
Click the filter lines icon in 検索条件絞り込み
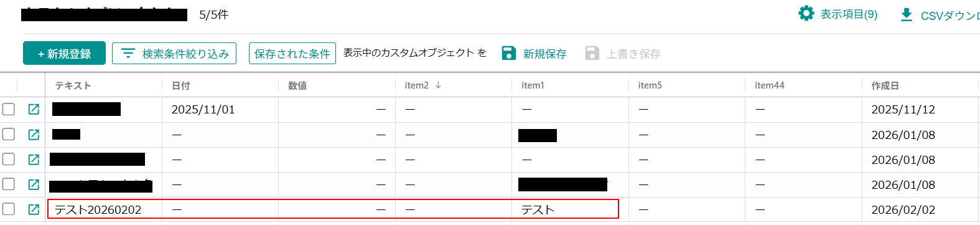tap(128, 54)
